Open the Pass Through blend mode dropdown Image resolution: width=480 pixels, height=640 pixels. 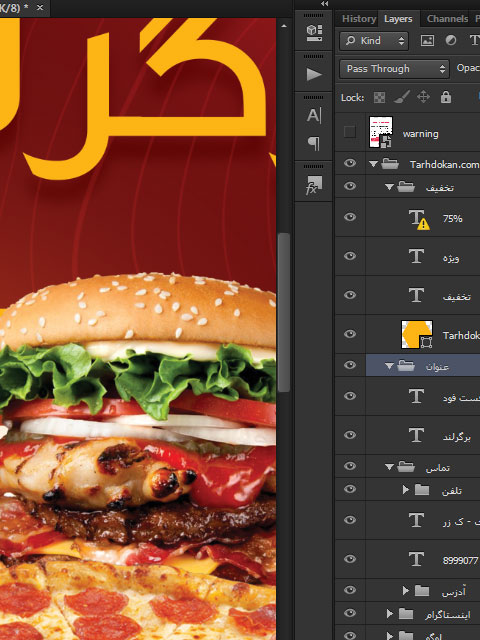pos(394,69)
